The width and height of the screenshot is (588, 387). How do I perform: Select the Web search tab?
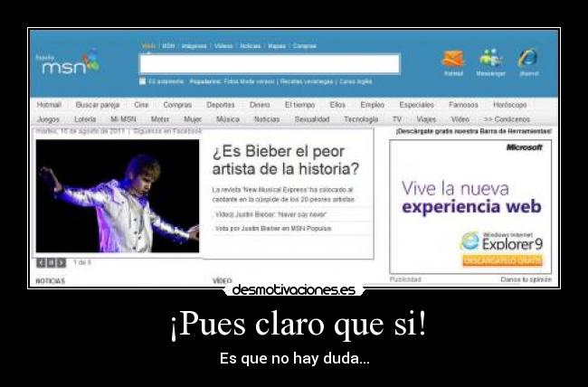click(x=148, y=46)
